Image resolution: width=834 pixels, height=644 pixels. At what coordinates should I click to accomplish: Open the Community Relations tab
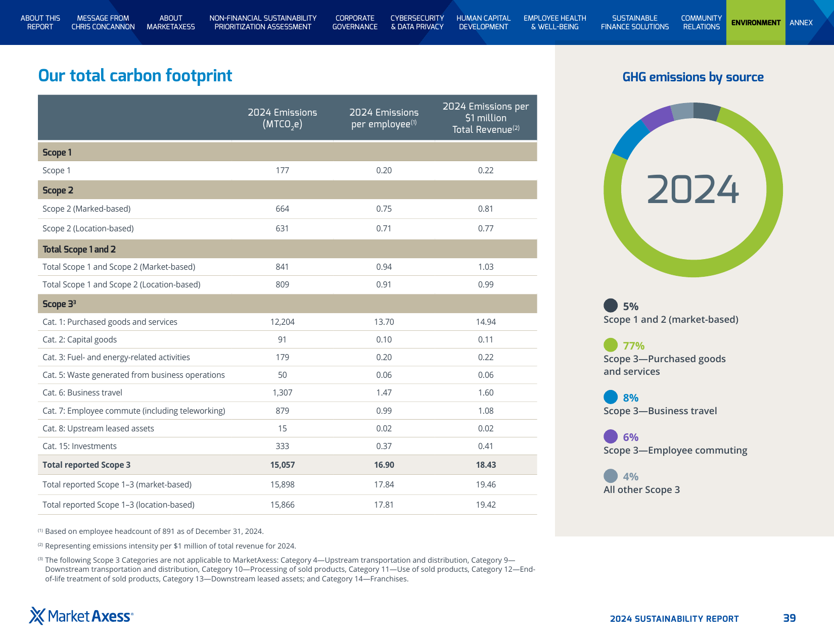pos(702,22)
